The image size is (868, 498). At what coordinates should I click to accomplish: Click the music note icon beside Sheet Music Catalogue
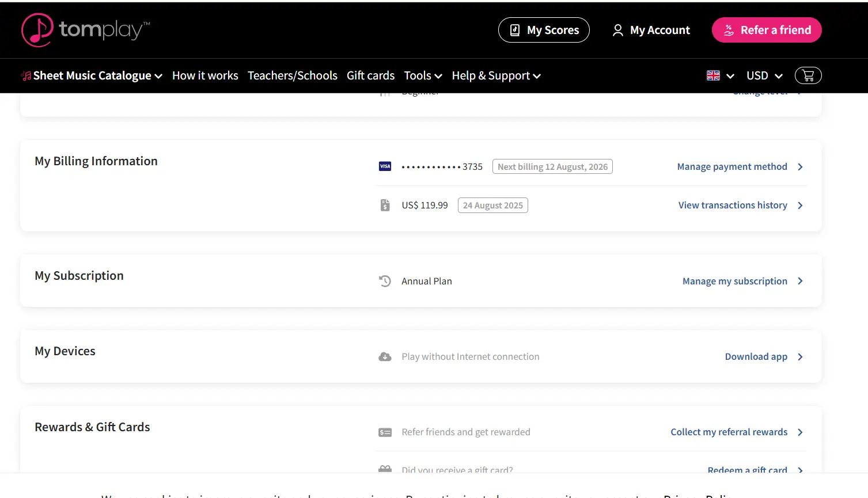(x=26, y=75)
